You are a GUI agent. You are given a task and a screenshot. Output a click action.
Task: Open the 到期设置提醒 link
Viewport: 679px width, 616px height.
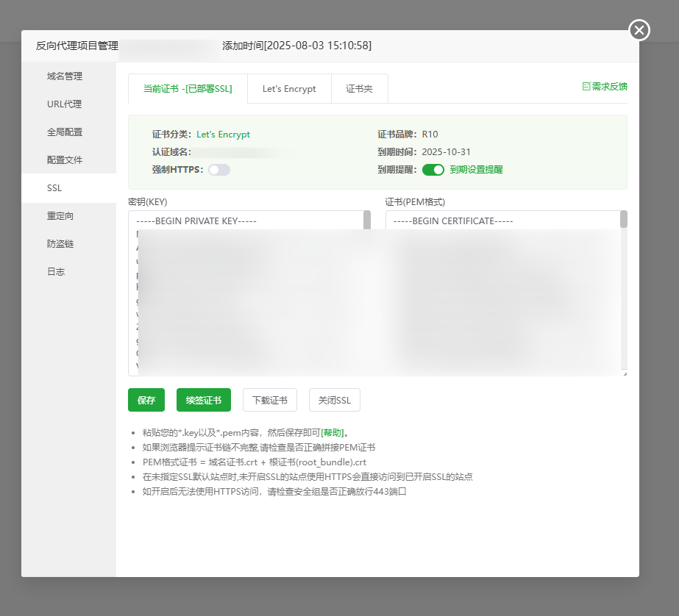click(x=476, y=170)
